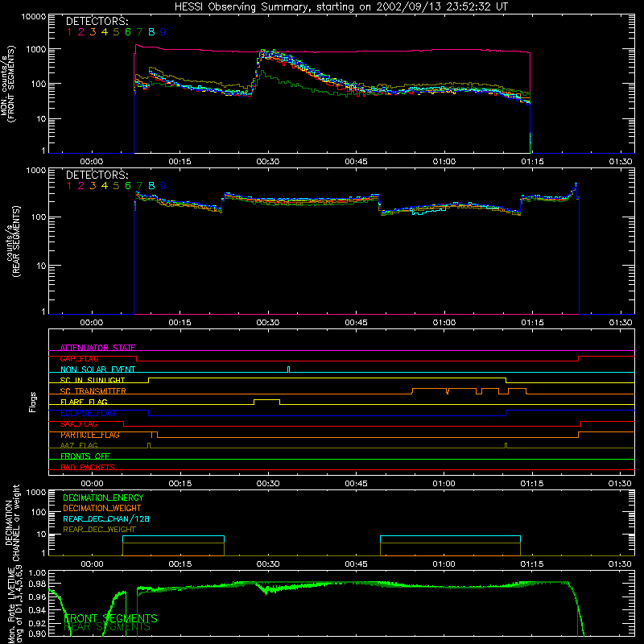This screenshot has width=644, height=644.
Task: Pick detector number 1 in the rear segments legend
Action: point(69,186)
